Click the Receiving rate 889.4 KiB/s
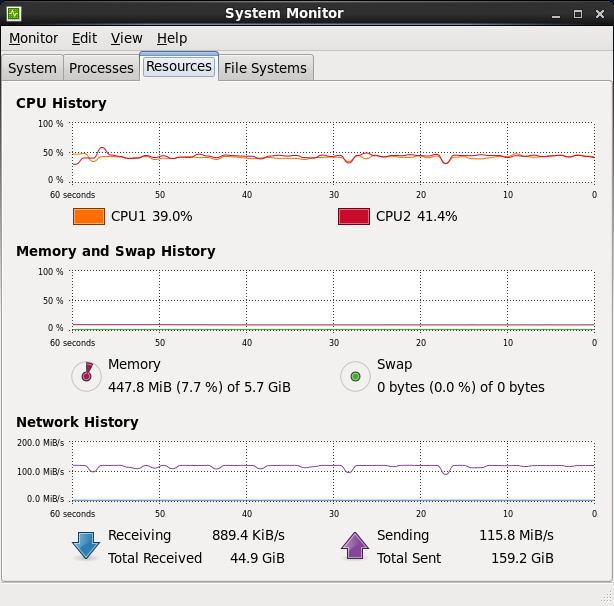Image resolution: width=614 pixels, height=606 pixels. [248, 535]
